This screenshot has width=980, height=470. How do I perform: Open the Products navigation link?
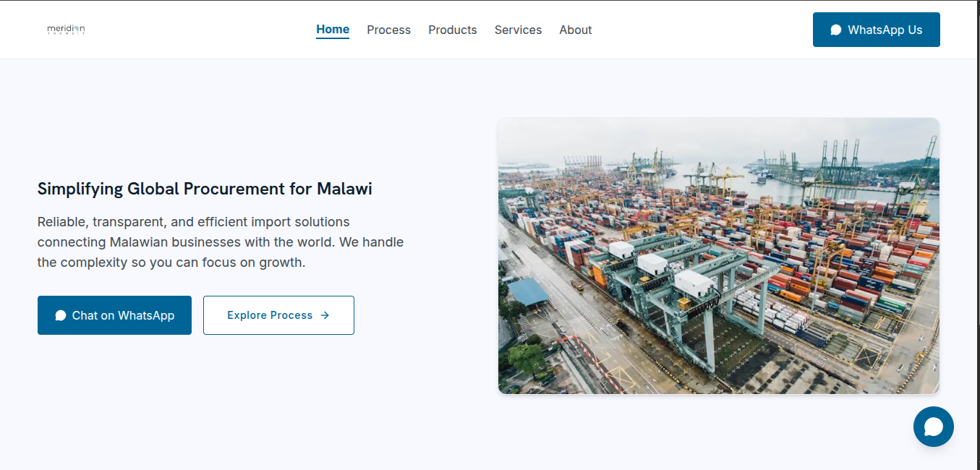point(453,30)
